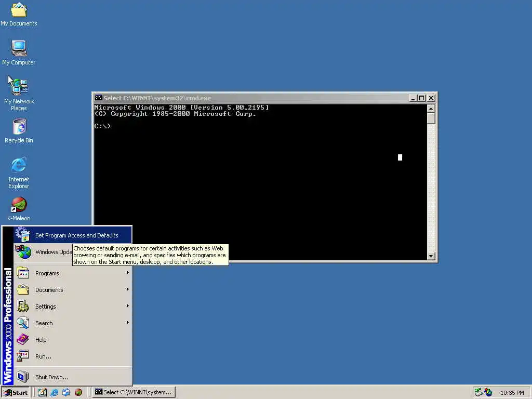Expand the Documents submenu arrow
Image resolution: width=532 pixels, height=399 pixels.
coord(128,289)
